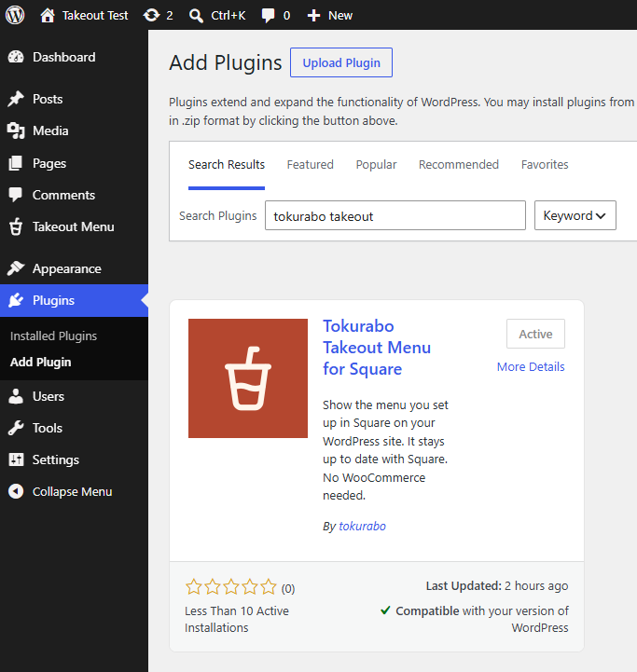Click the Collapse Menu arrow icon
637x672 pixels.
coord(16,491)
